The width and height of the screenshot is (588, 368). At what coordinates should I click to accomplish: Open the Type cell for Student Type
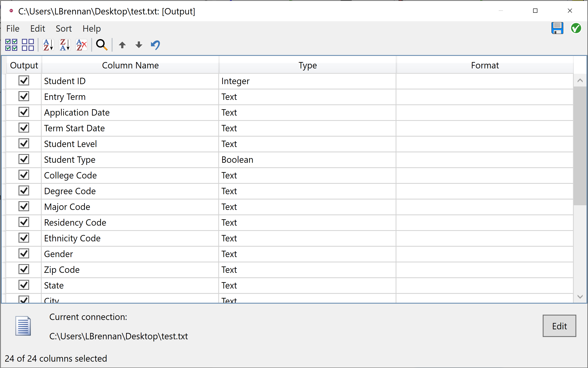307,160
